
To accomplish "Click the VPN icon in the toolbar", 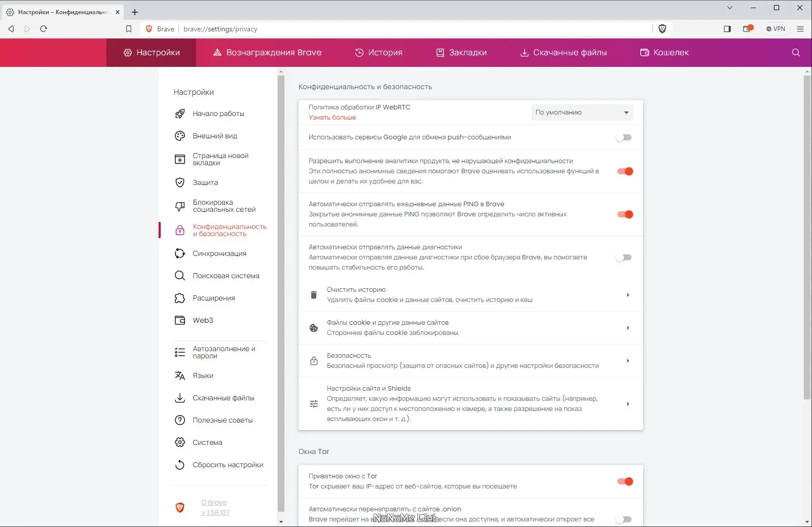I will point(776,29).
